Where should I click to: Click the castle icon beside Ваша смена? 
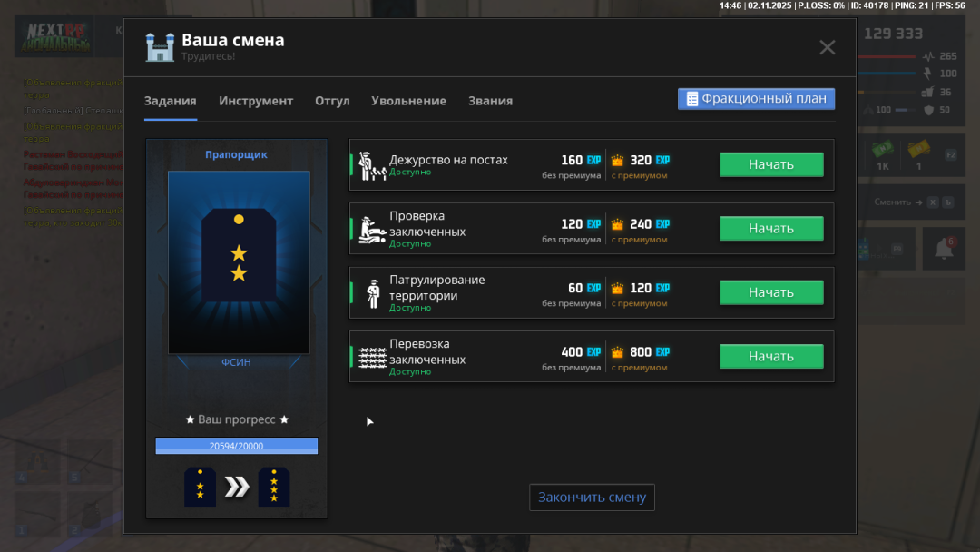pos(160,47)
